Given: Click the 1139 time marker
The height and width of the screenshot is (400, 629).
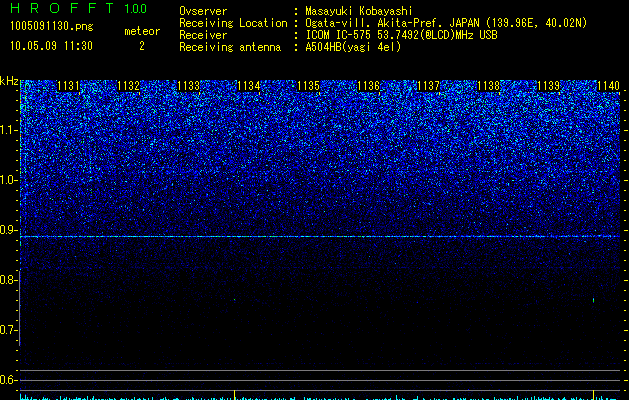Looking at the screenshot, I should (548, 86).
